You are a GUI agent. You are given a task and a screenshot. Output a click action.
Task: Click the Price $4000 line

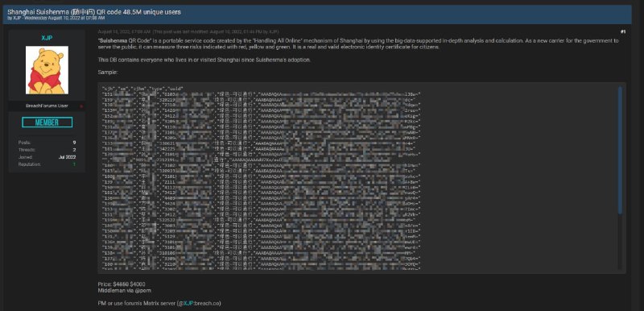click(122, 284)
